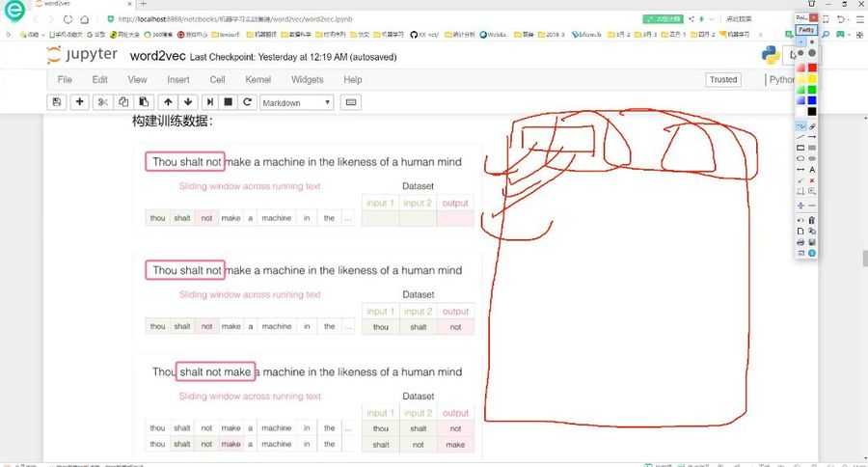Select the bright green color swatch
The height and width of the screenshot is (467, 868).
click(x=811, y=90)
